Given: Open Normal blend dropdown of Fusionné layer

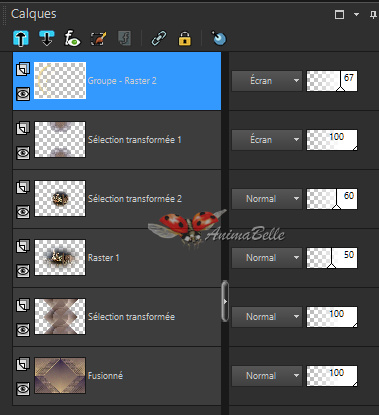Looking at the screenshot, I should click(x=267, y=376).
